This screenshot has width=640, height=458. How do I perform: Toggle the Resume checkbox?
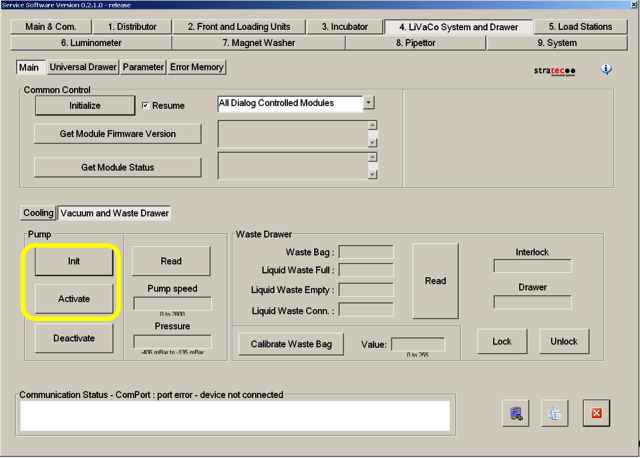point(146,105)
